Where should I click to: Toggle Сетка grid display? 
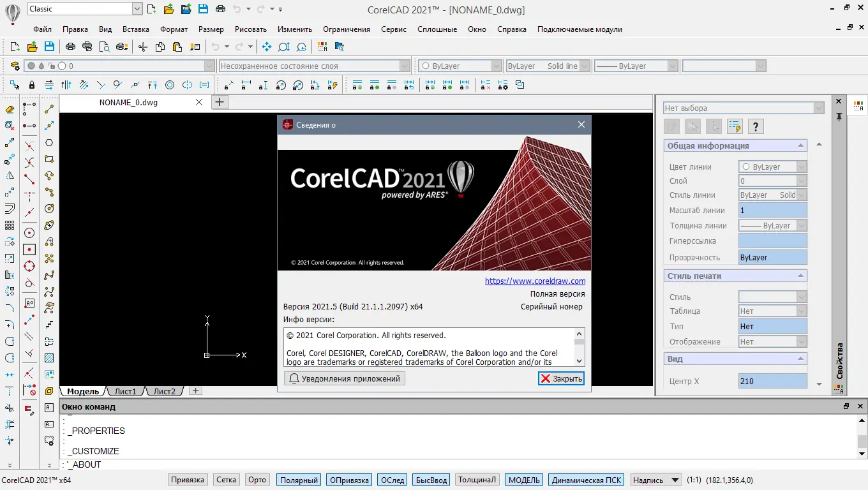tap(226, 480)
